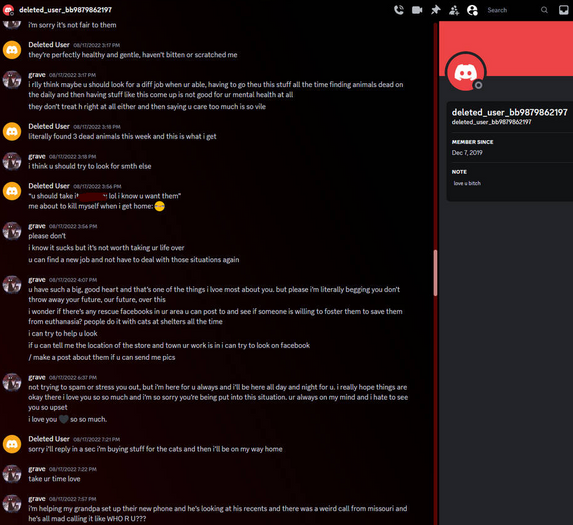Click the search magnifier icon

(544, 10)
